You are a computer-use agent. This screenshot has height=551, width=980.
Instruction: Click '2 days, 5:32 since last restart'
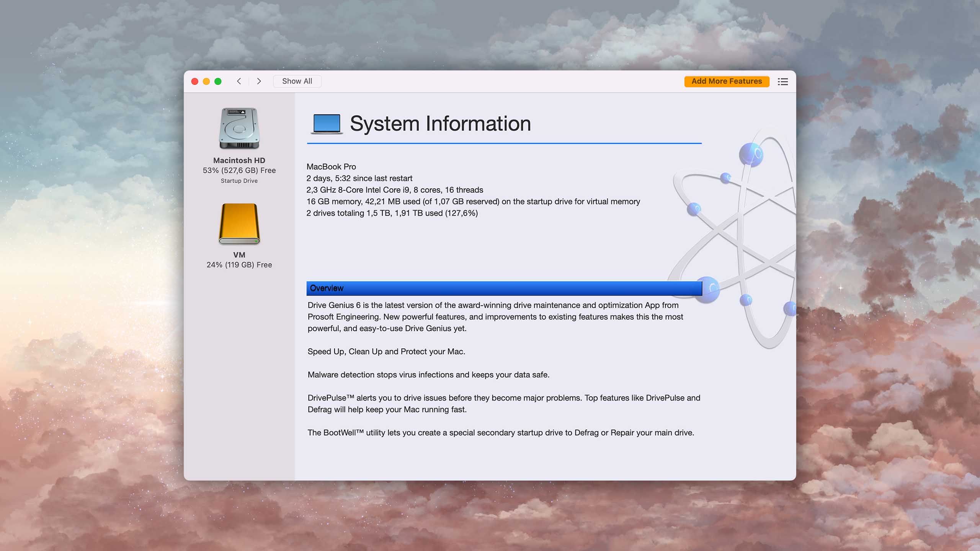coord(359,178)
